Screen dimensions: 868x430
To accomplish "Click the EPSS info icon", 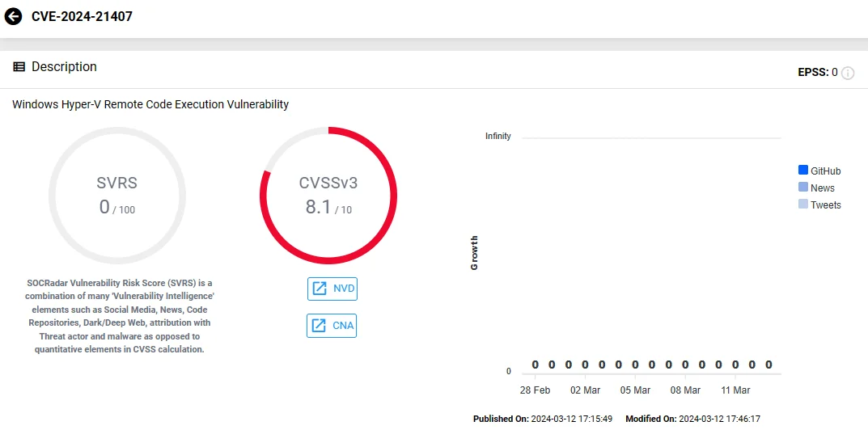I will click(848, 73).
